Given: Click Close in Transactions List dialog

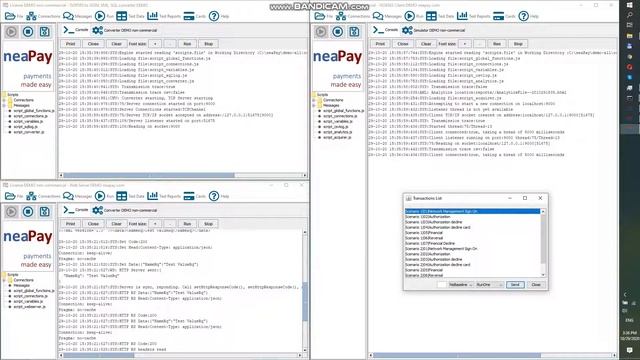Looking at the screenshot, I should pyautogui.click(x=536, y=284).
